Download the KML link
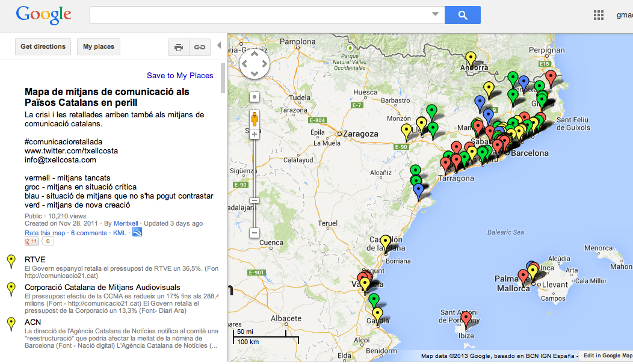The width and height of the screenshot is (633, 364). (x=120, y=233)
